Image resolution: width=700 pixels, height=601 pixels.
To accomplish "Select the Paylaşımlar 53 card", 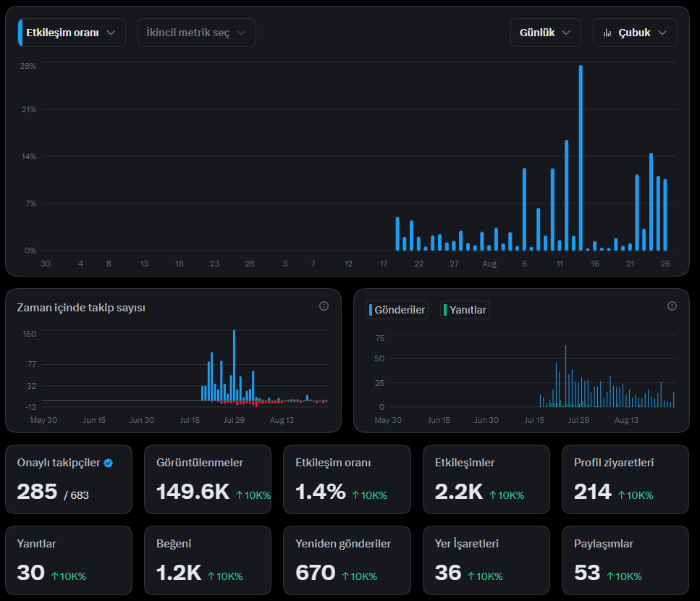I will pyautogui.click(x=625, y=560).
